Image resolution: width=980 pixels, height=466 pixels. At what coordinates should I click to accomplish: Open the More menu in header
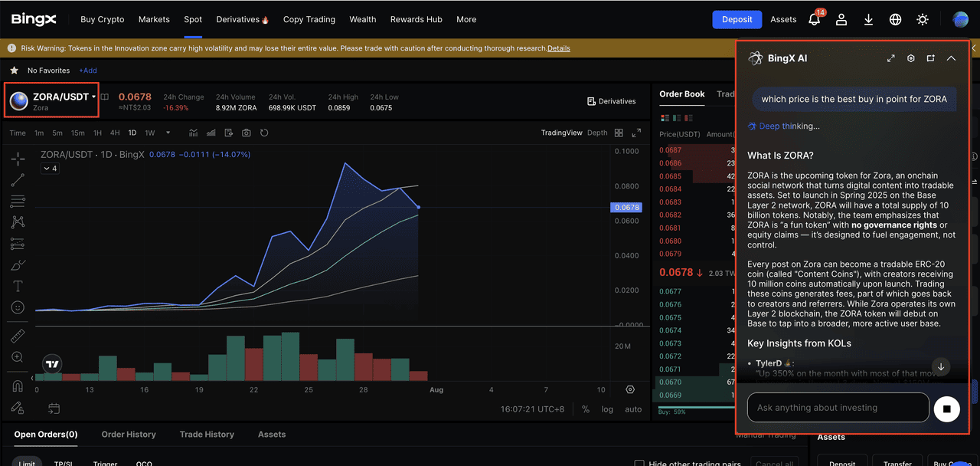(x=466, y=19)
